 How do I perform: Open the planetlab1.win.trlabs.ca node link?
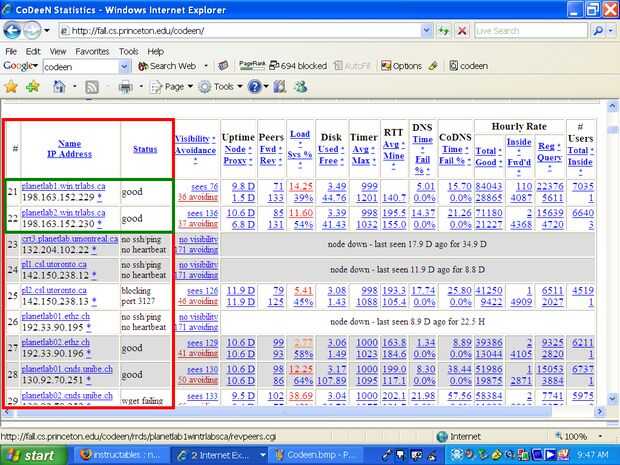(63, 186)
